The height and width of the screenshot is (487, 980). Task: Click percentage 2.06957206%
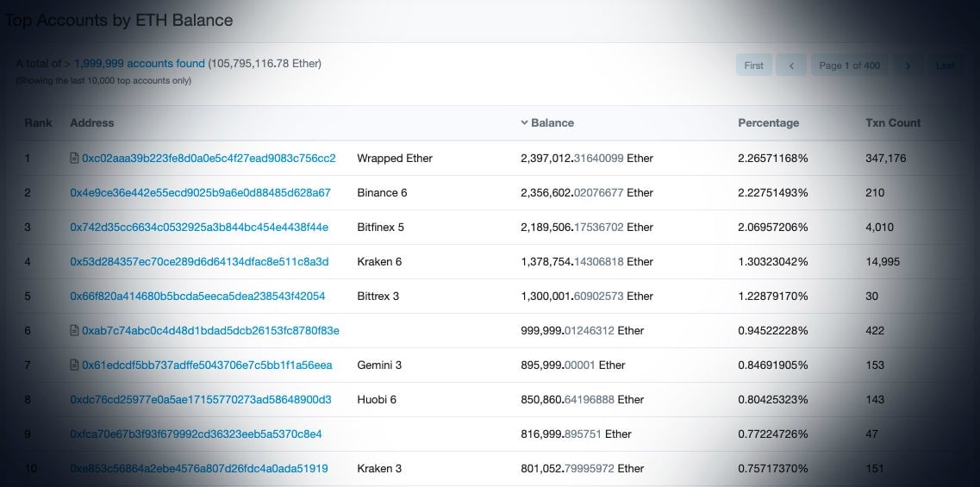[x=773, y=227]
